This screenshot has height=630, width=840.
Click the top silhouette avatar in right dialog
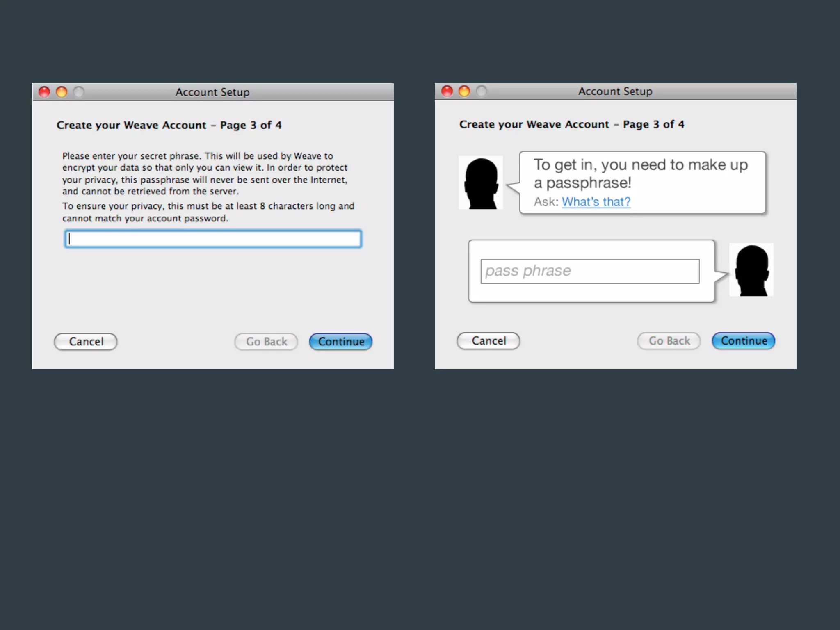481,183
